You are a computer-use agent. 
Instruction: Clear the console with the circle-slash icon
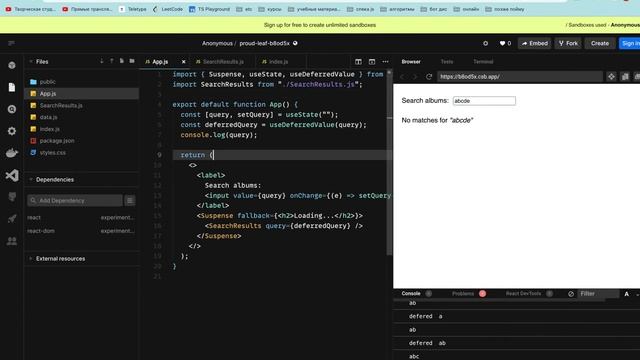(x=571, y=294)
